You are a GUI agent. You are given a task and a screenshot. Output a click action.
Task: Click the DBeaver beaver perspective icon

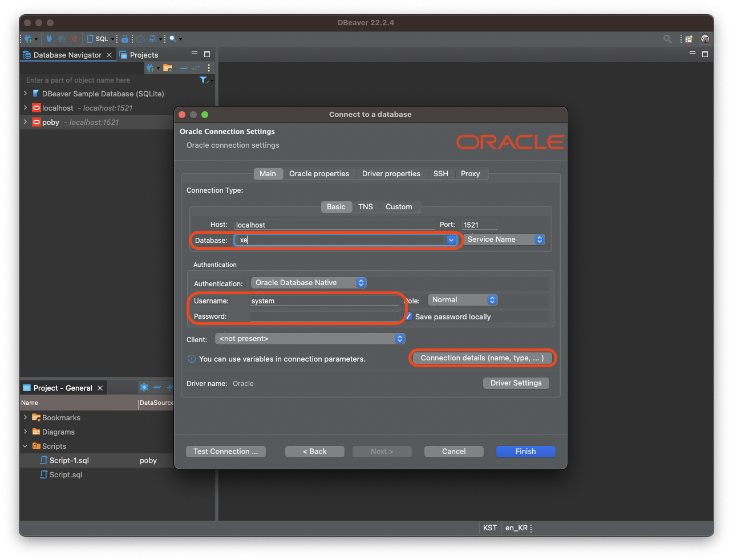tap(706, 39)
